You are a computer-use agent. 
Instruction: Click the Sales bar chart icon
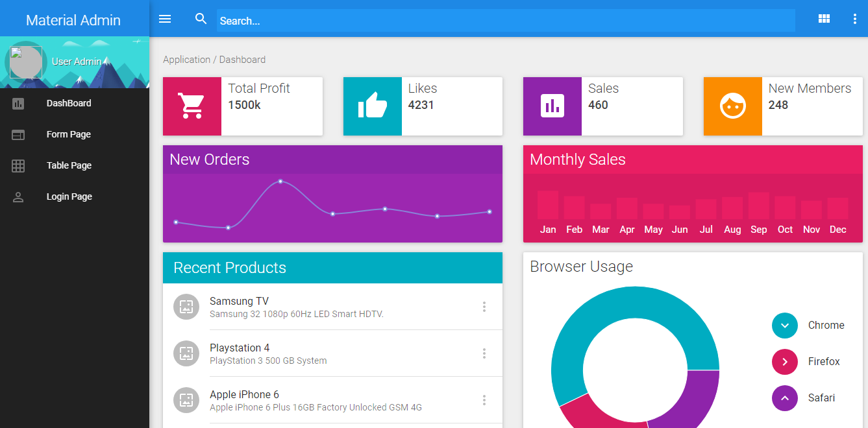click(x=552, y=106)
